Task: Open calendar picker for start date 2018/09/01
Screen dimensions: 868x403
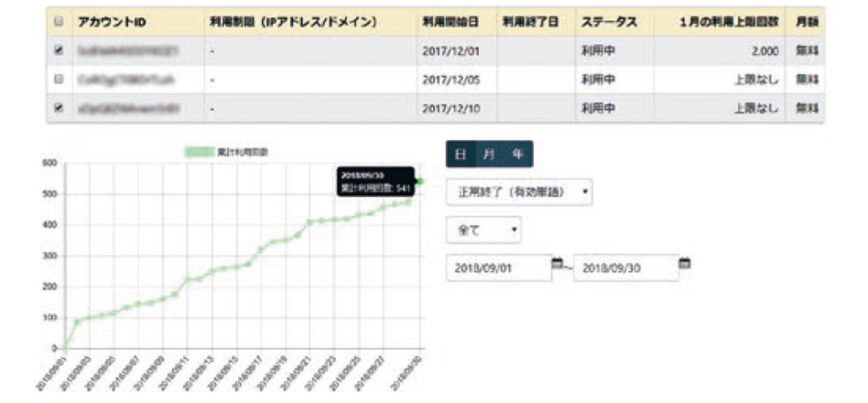Action: pos(558,264)
